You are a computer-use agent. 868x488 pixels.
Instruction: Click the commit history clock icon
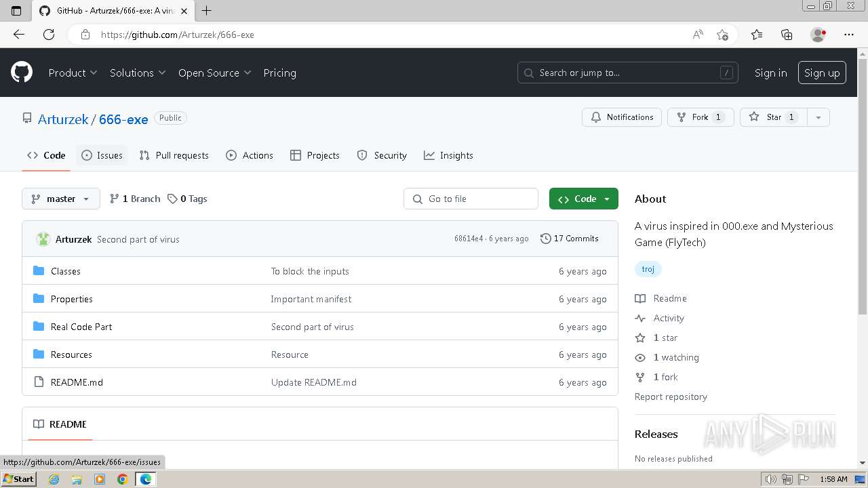coord(545,239)
